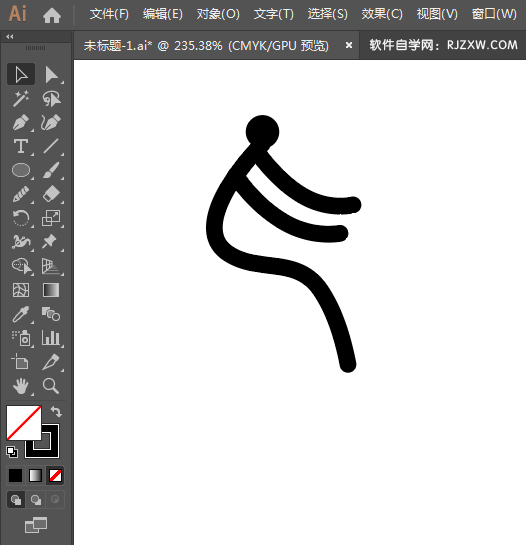The width and height of the screenshot is (526, 545).
Task: Open the change screen mode options
Action: coord(36,525)
